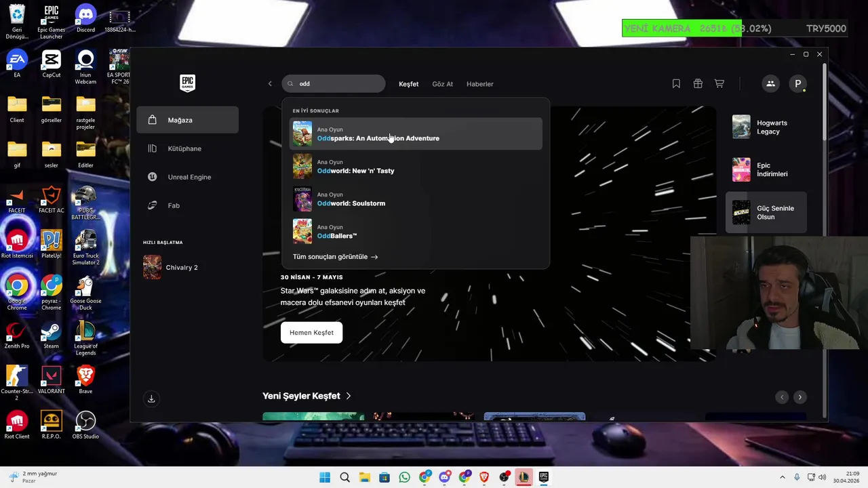Open WhatsApp from the taskbar
This screenshot has width=868, height=488.
pos(405,477)
